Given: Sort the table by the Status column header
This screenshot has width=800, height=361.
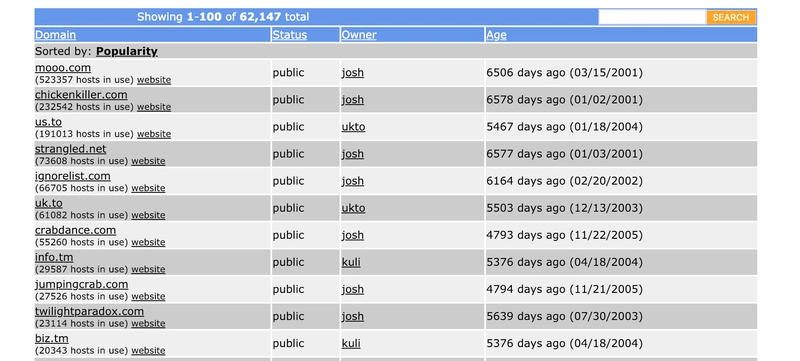Looking at the screenshot, I should [289, 35].
